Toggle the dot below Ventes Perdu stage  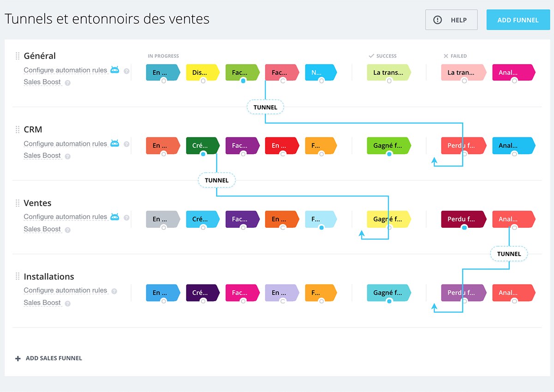(x=464, y=227)
